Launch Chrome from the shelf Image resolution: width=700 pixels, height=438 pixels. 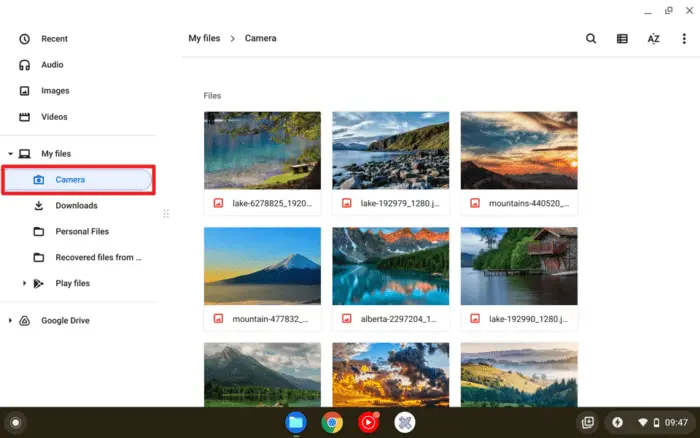point(332,422)
